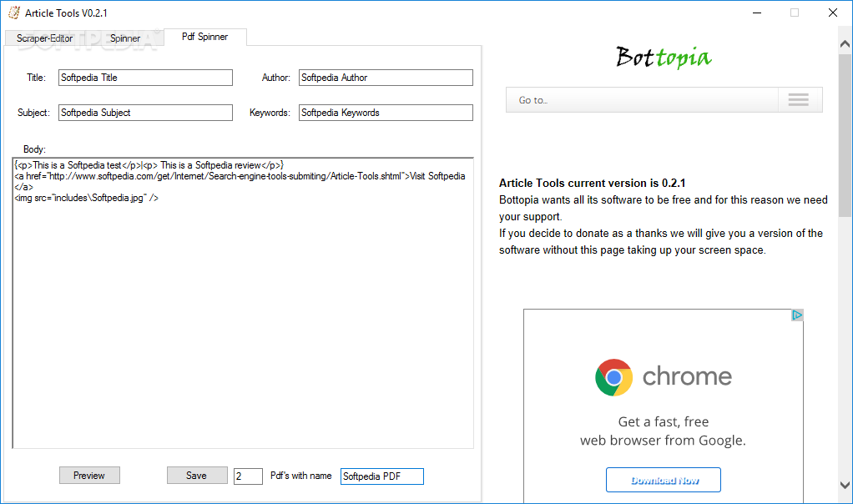Open the Bottopia hamburger menu icon
The width and height of the screenshot is (853, 504).
[798, 100]
